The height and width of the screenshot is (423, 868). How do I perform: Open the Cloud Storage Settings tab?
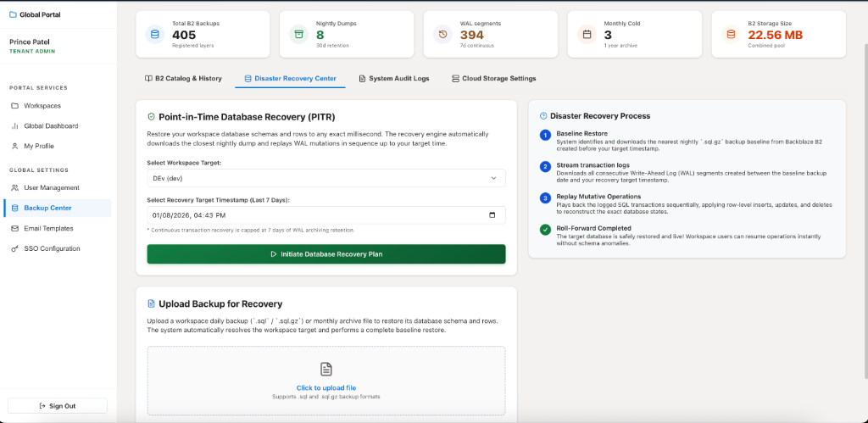pos(494,79)
